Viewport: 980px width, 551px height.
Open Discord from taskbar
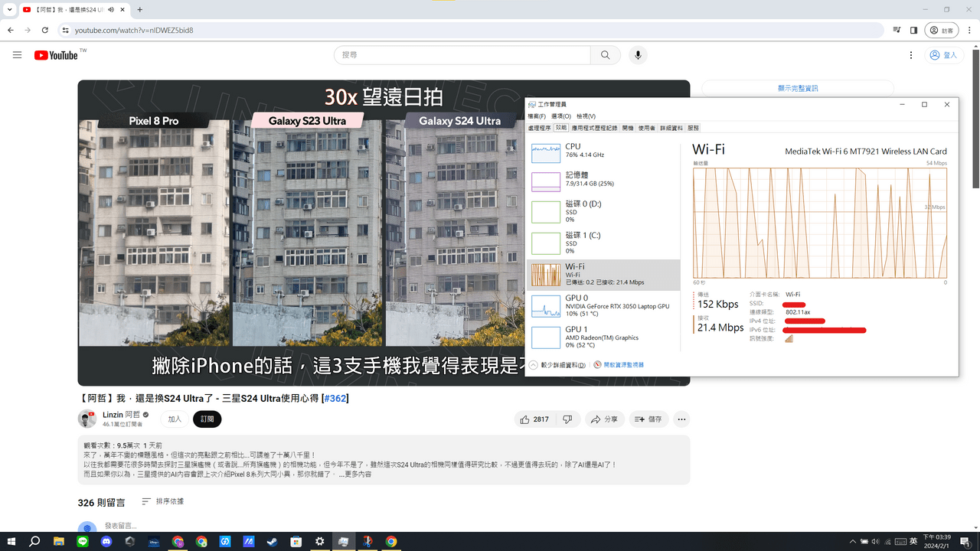tap(106, 541)
